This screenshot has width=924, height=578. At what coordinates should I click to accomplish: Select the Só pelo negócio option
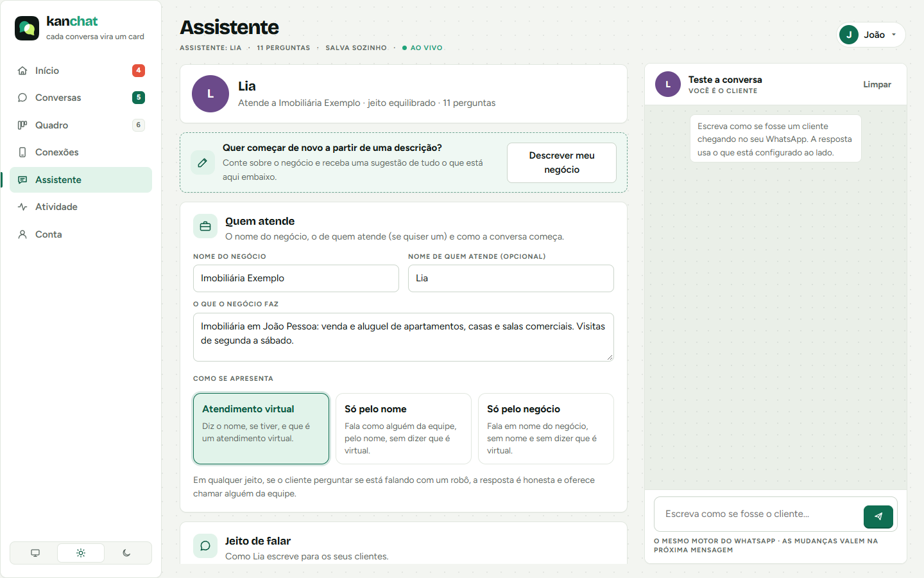(546, 428)
